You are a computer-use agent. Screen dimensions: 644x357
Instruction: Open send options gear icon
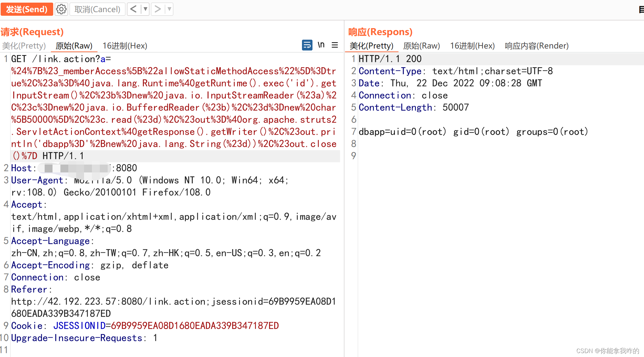point(61,9)
